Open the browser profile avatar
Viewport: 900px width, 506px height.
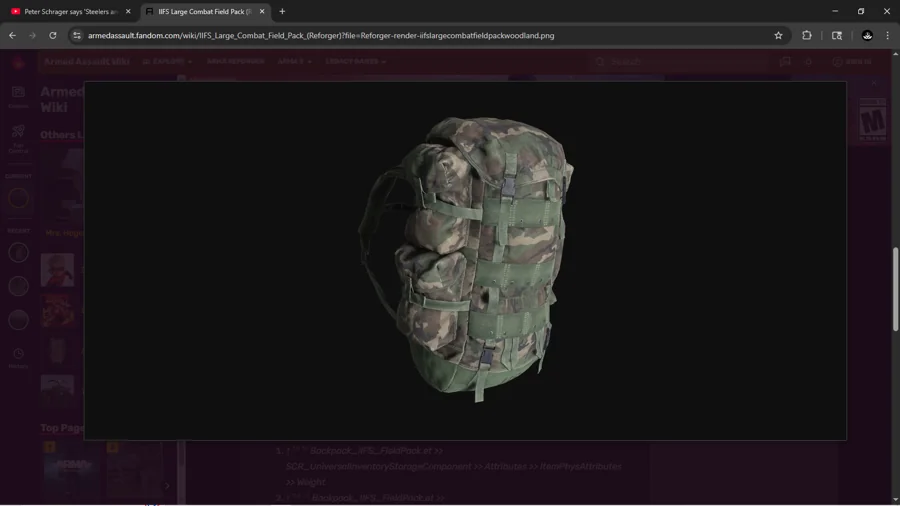pyautogui.click(x=867, y=36)
